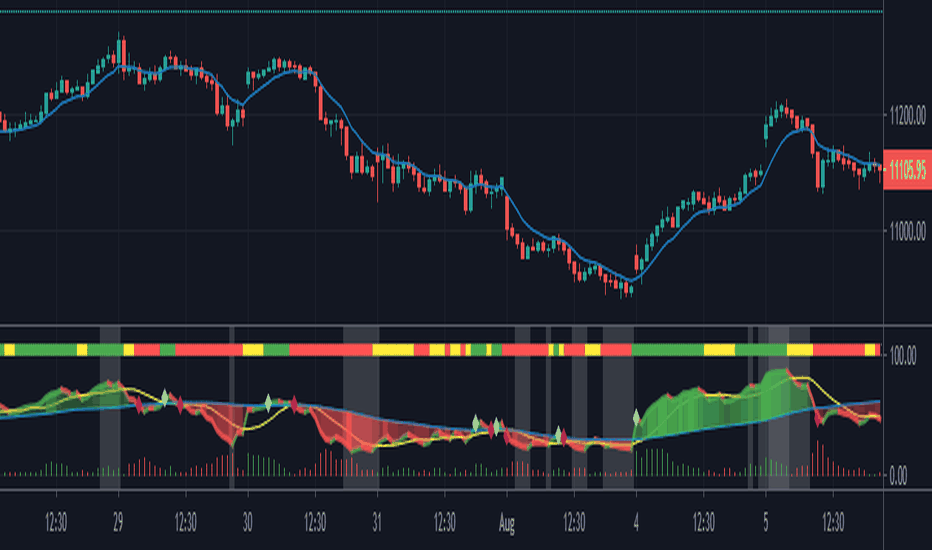932x550 pixels.
Task: Select the 11200.00 price axis label
Action: (908, 114)
